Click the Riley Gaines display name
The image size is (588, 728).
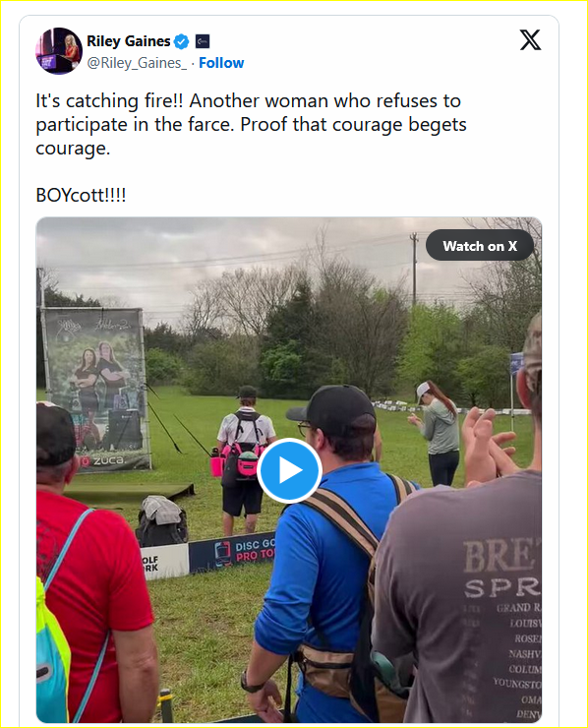tap(129, 41)
